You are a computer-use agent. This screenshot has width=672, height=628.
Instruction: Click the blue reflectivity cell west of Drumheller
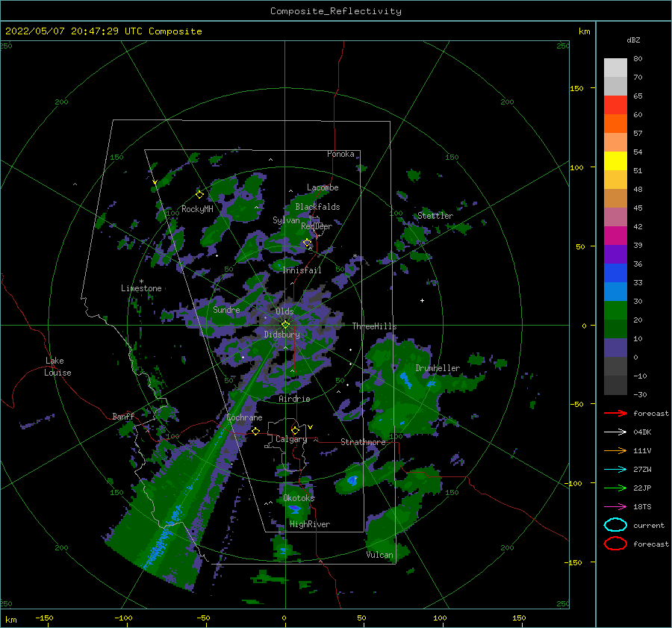coord(405,379)
